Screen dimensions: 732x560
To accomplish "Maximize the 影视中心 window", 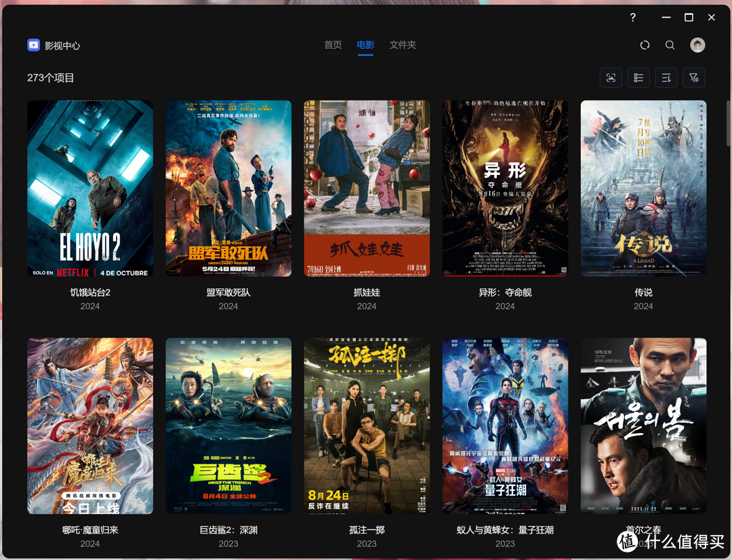I will coord(689,17).
